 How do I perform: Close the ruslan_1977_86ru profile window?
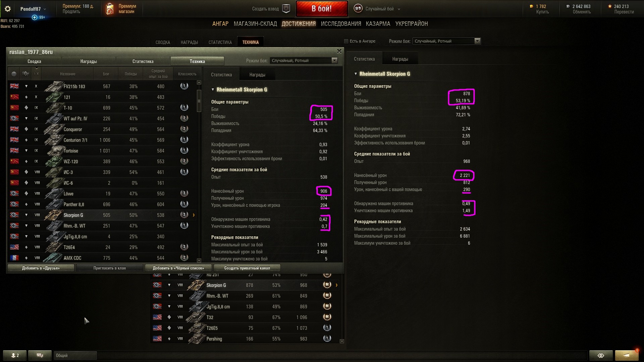339,51
